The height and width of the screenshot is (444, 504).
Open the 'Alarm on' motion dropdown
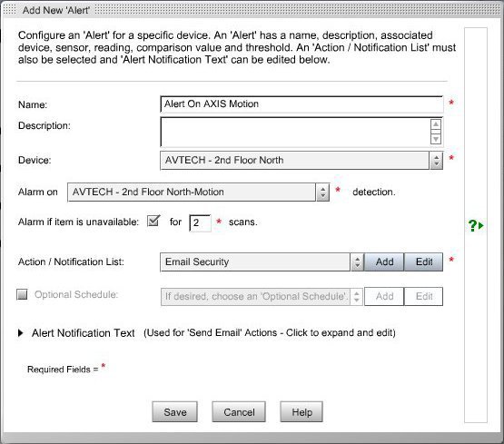(x=198, y=192)
